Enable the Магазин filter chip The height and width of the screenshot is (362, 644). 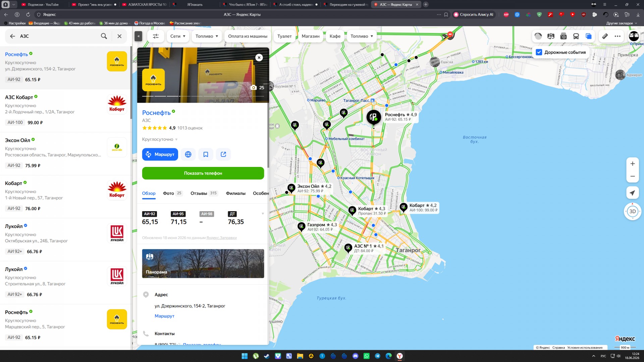pos(311,36)
